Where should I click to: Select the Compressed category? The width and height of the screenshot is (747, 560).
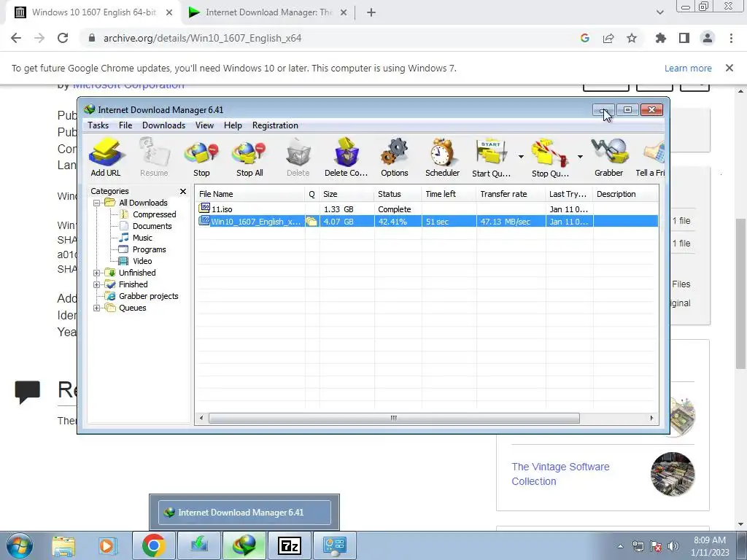pos(155,215)
